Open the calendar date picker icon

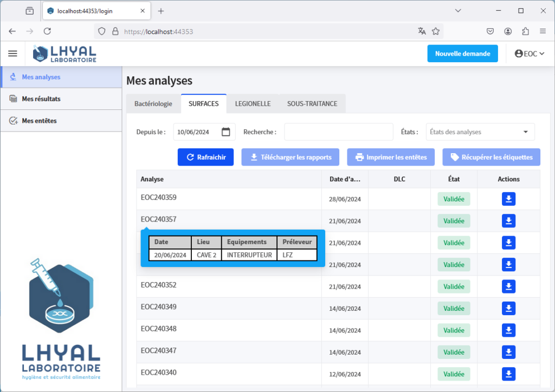click(226, 132)
